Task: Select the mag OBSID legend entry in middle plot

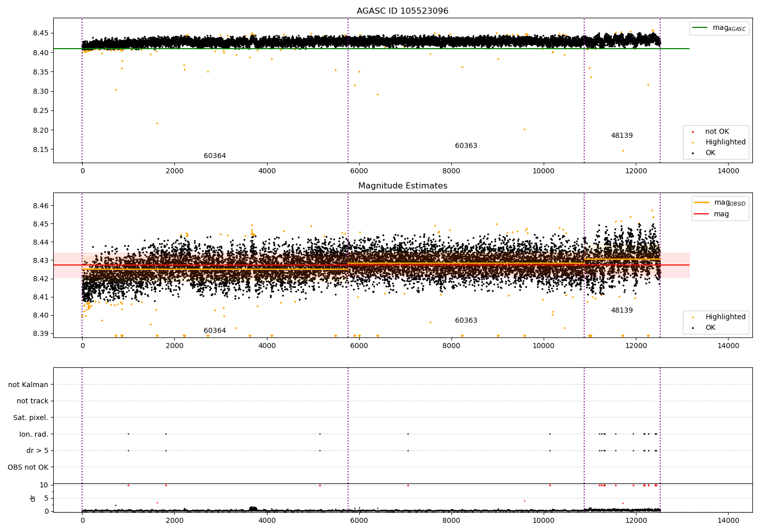Action: (720, 203)
